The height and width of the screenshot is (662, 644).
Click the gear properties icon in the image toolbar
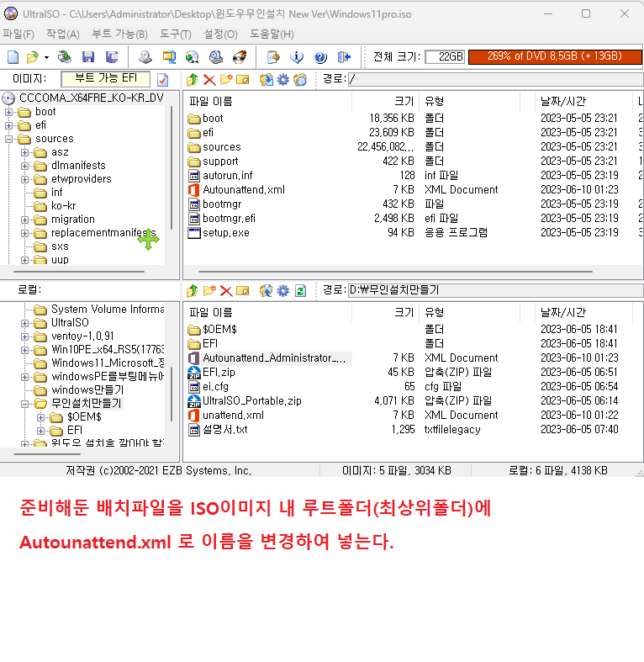tap(283, 79)
